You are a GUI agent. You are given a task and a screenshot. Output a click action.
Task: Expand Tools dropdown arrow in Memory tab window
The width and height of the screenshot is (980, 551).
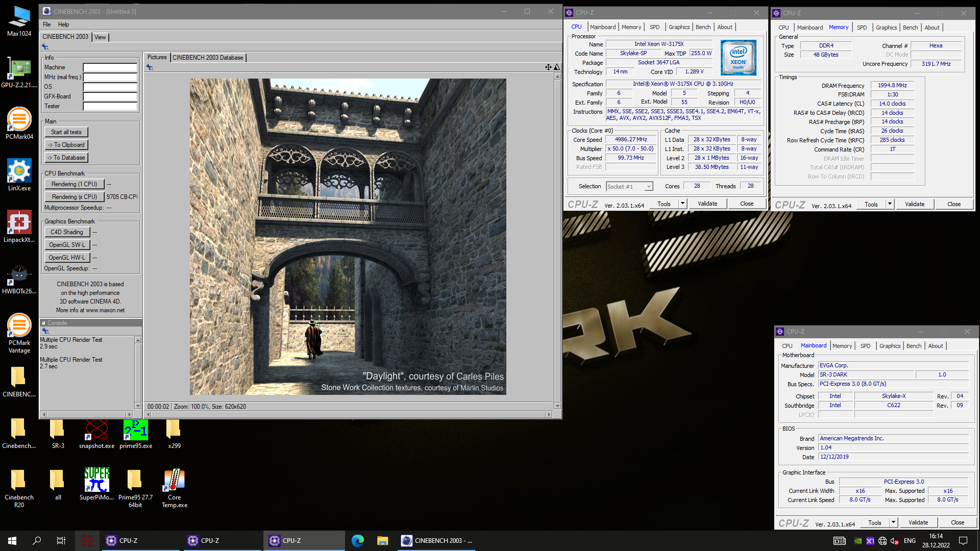[890, 204]
